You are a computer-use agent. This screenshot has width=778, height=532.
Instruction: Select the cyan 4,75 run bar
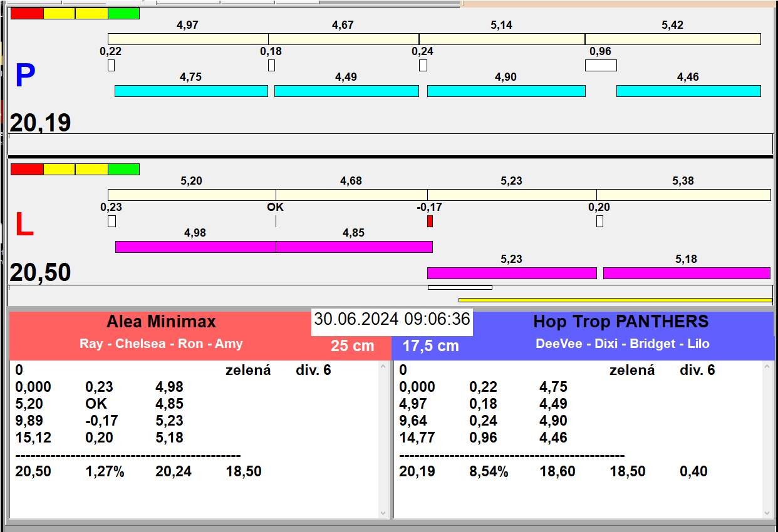coord(191,91)
